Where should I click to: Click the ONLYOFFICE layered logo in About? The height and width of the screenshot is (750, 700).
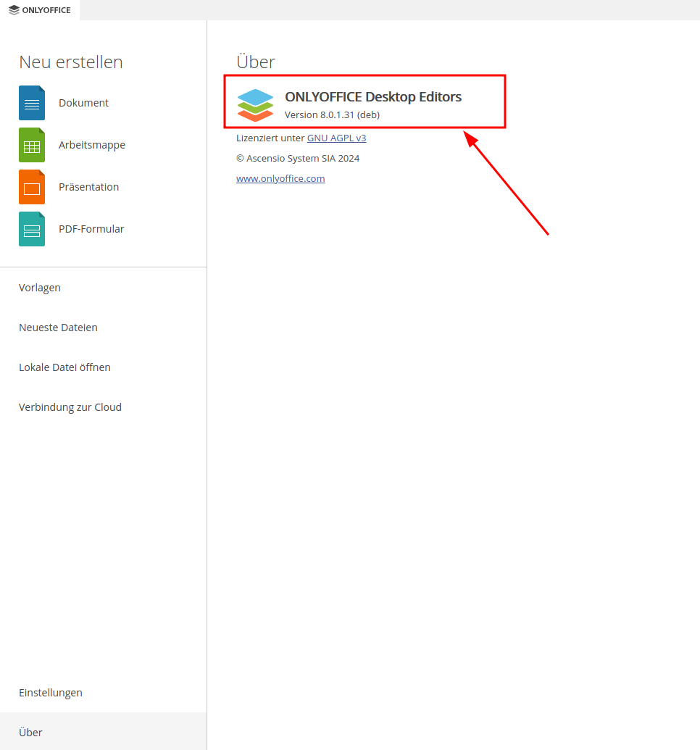pos(256,105)
